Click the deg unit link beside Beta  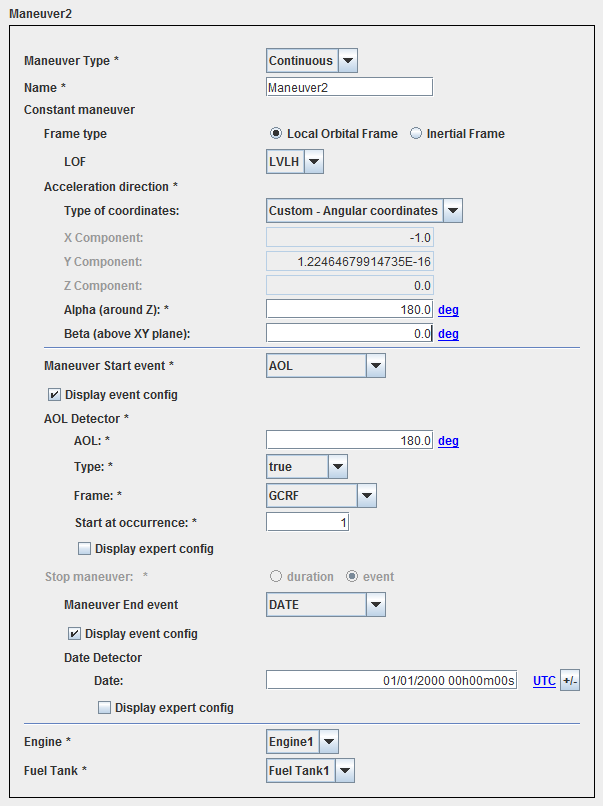pos(448,334)
